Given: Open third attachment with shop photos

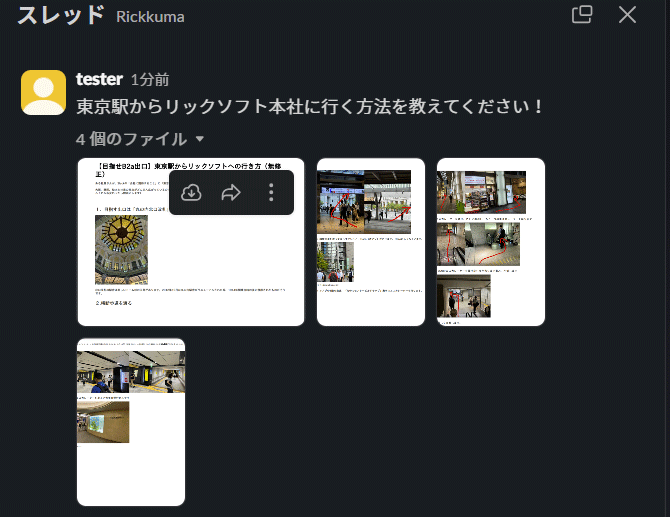Looking at the screenshot, I should [491, 242].
